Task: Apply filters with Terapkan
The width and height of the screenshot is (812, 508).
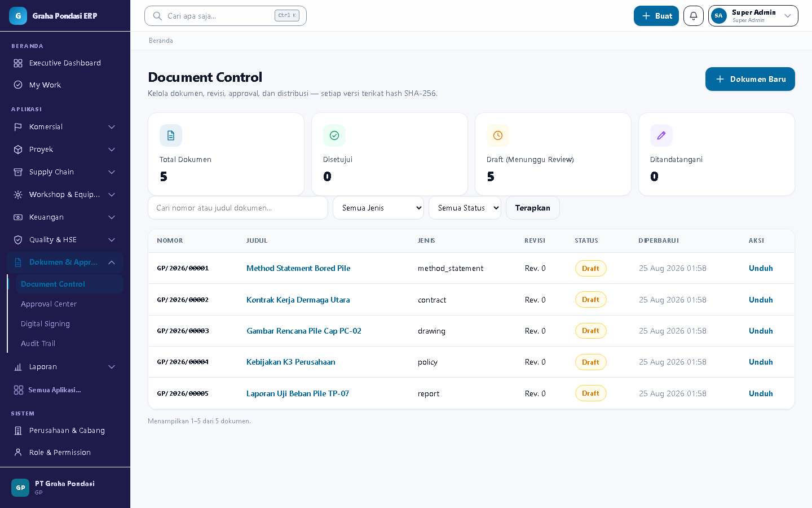Action: click(533, 208)
